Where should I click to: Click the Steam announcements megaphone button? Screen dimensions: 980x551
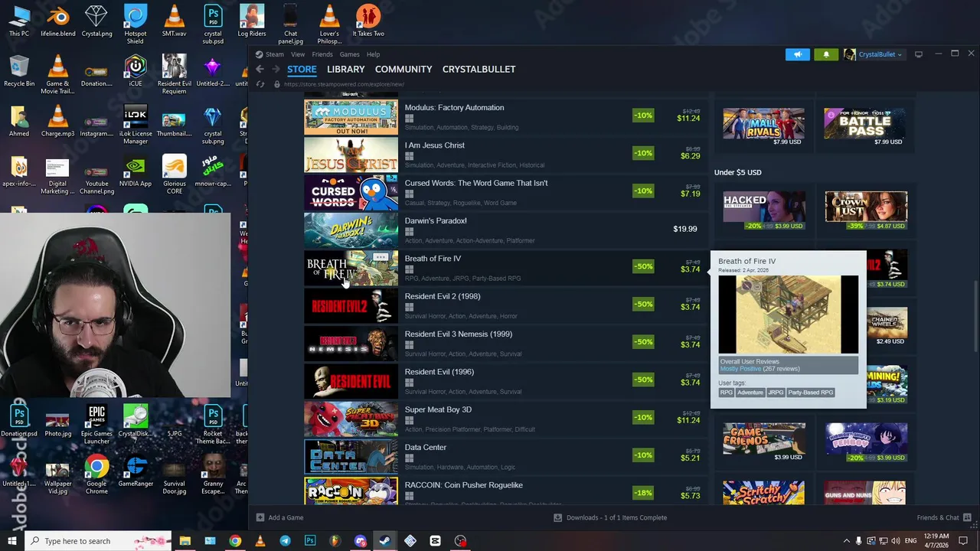[797, 54]
